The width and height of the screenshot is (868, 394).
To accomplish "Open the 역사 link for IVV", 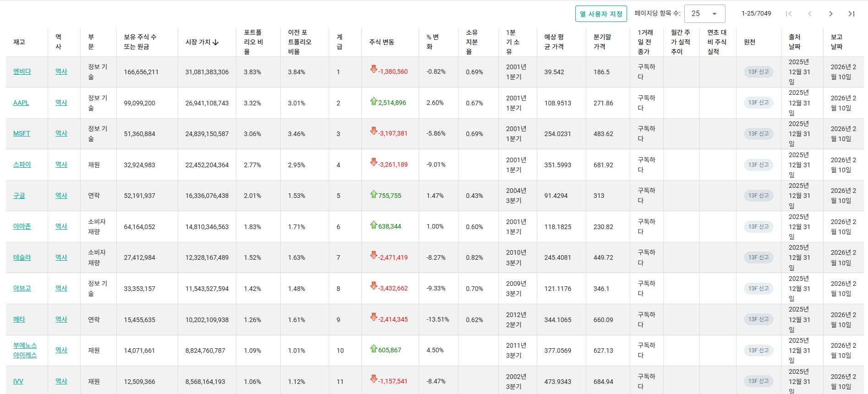I will [61, 381].
